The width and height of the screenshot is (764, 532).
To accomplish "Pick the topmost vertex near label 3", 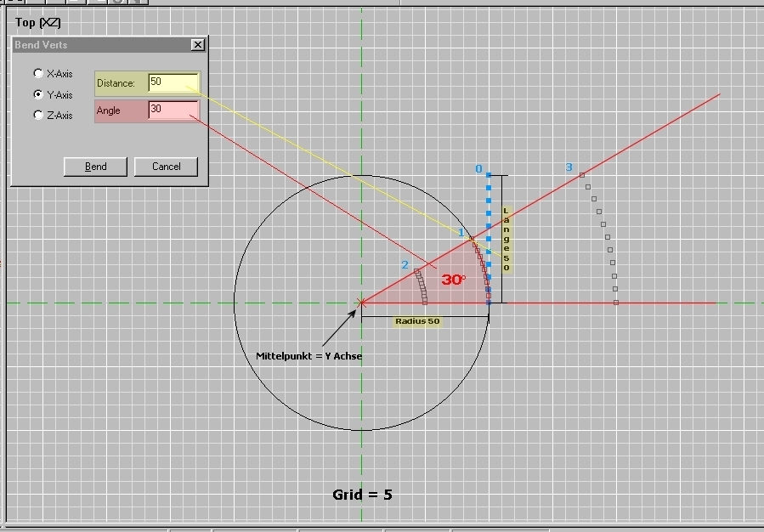I will (x=582, y=175).
